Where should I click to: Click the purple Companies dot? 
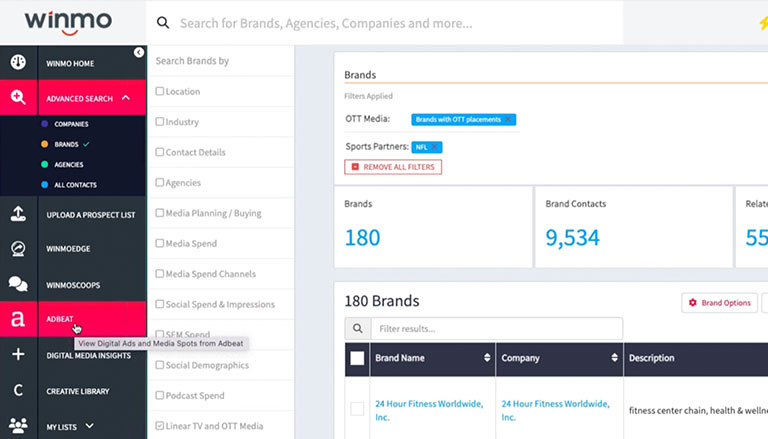tap(45, 124)
